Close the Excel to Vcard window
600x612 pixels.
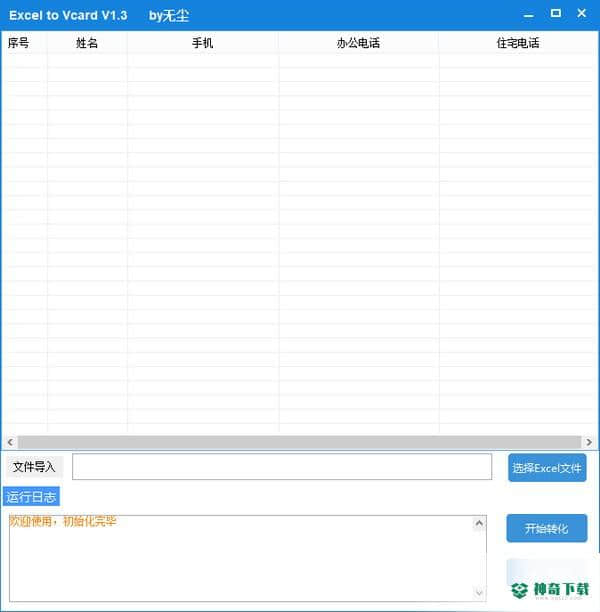pyautogui.click(x=582, y=13)
